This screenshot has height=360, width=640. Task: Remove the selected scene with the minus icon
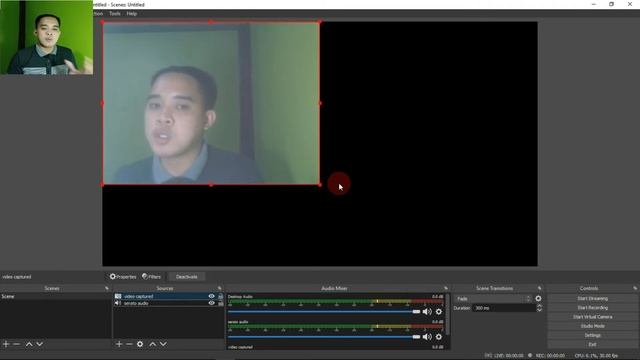pyautogui.click(x=17, y=344)
